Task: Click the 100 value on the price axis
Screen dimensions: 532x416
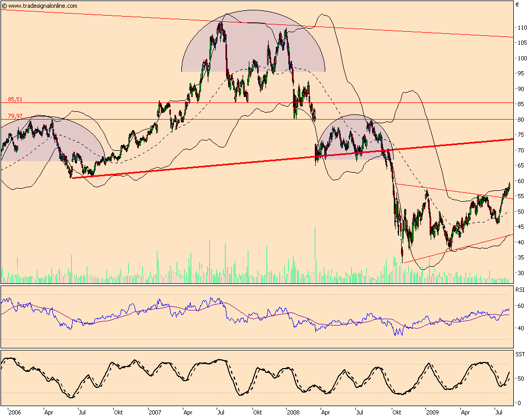Action: (522, 58)
